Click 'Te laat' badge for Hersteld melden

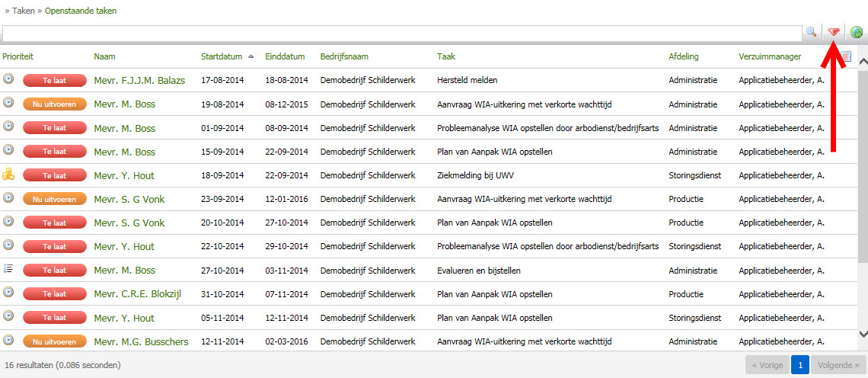click(x=54, y=80)
